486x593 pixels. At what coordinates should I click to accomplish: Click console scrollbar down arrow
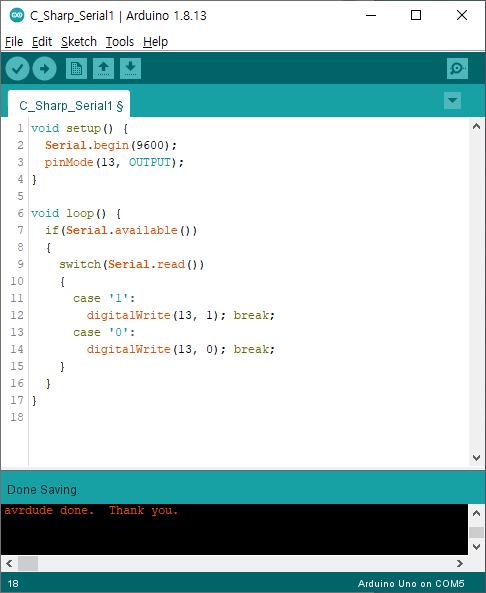pyautogui.click(x=477, y=547)
